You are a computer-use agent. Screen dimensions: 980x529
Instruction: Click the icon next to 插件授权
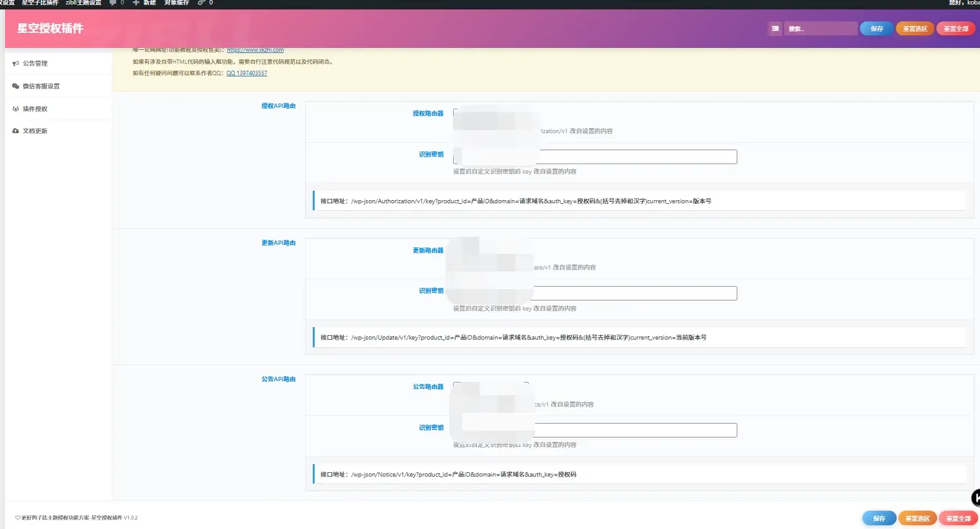(x=16, y=109)
